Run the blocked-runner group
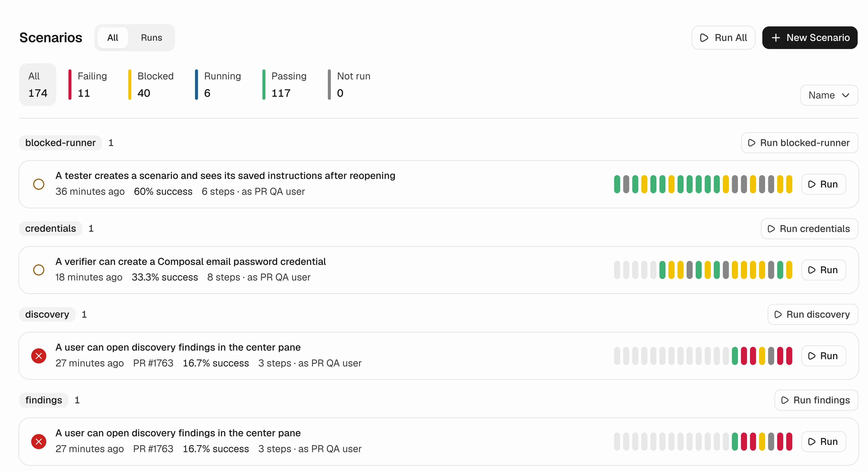The height and width of the screenshot is (471, 868). coord(799,143)
